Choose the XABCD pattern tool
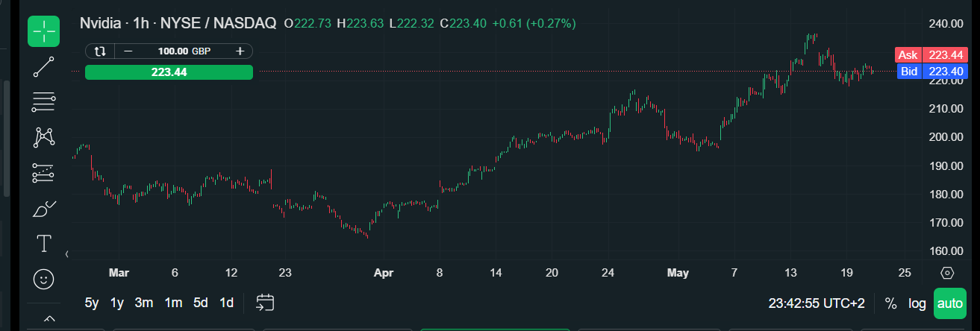 [x=44, y=137]
